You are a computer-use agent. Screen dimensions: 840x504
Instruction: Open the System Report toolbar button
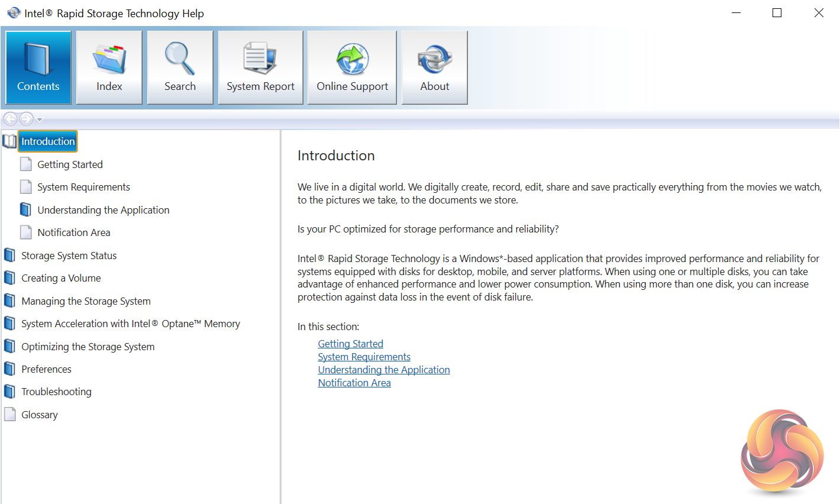(x=261, y=67)
